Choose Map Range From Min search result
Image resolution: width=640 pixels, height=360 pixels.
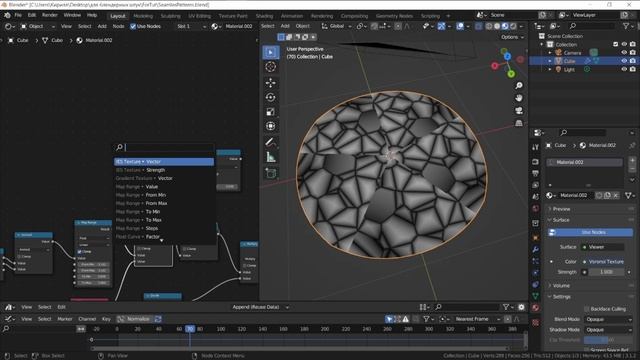point(164,195)
